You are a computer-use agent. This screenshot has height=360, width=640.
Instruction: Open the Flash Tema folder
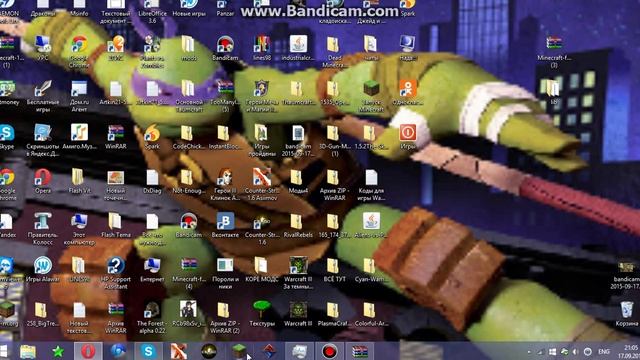pyautogui.click(x=116, y=225)
